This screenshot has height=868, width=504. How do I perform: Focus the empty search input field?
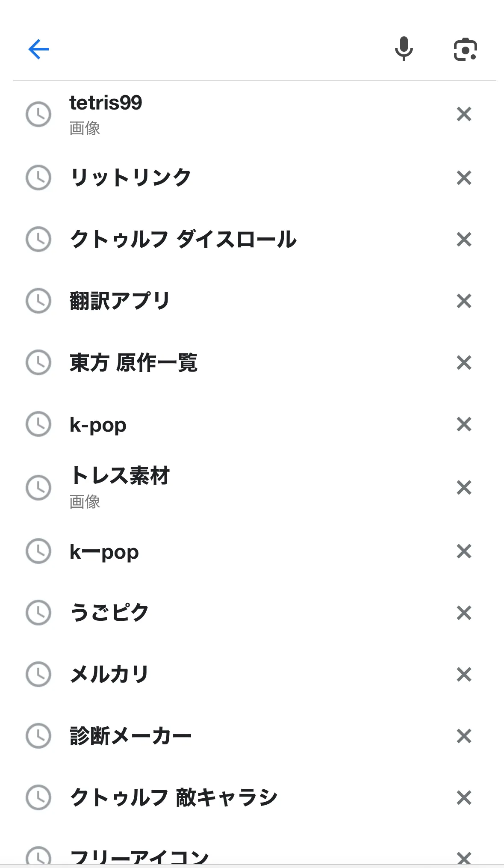(x=214, y=49)
